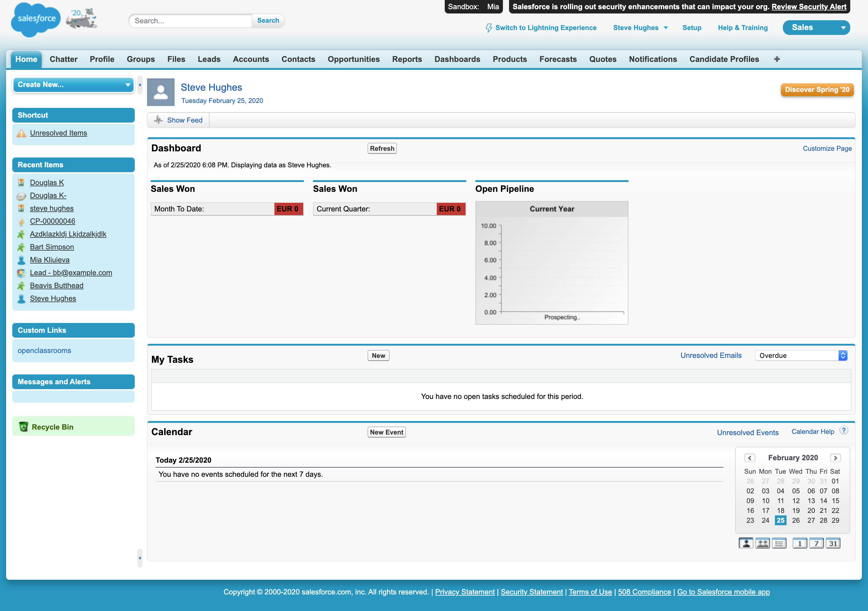
Task: Switch to the Opportunities tab
Action: [x=354, y=59]
